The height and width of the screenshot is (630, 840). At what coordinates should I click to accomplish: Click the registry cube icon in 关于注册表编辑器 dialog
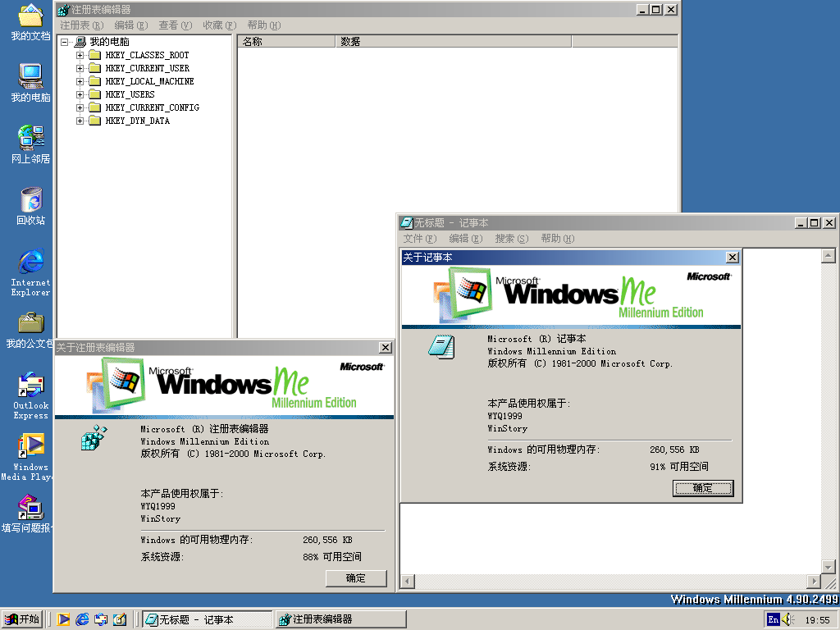(x=94, y=437)
